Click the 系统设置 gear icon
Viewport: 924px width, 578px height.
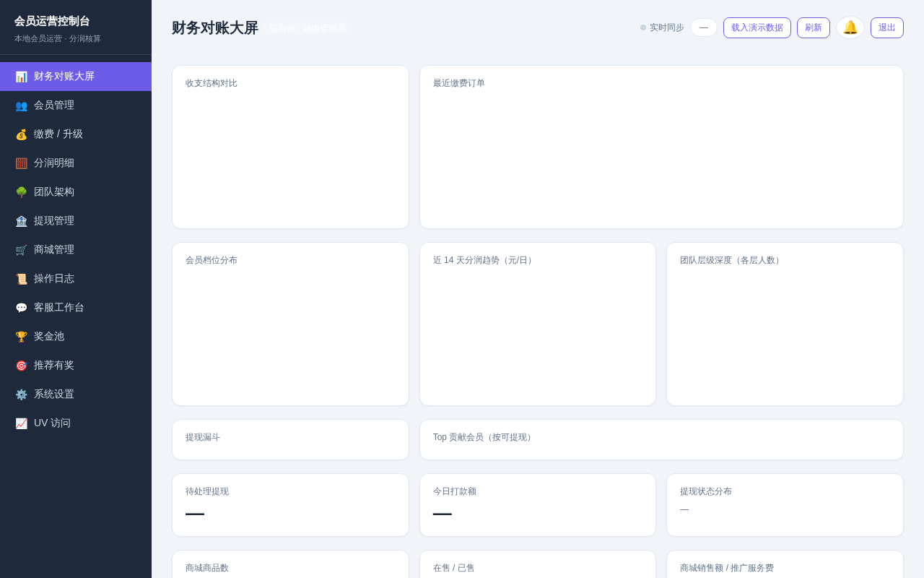coord(21,394)
